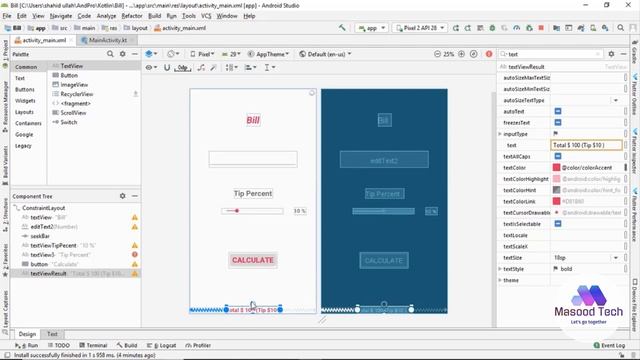Search the Palette with magnifier icon
This screenshot has height=360, width=640.
110,54
